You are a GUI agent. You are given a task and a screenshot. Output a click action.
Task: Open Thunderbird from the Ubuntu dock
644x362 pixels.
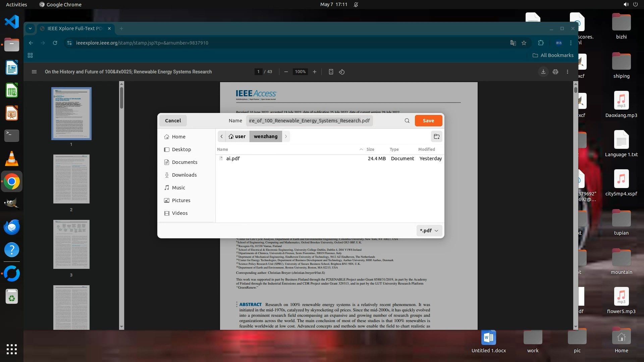click(x=12, y=227)
